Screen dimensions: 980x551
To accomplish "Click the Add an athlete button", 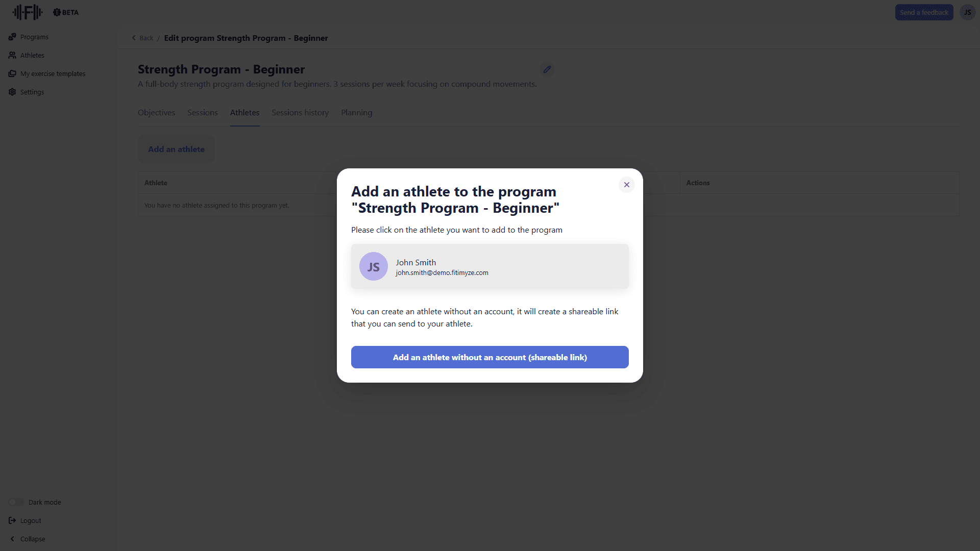I will pos(176,148).
